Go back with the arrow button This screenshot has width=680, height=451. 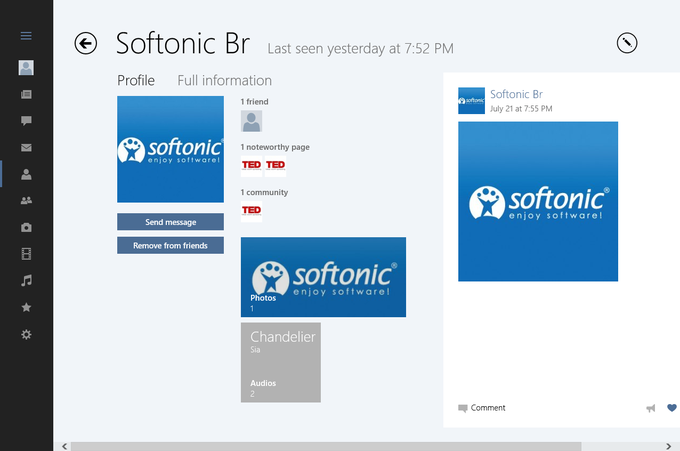coord(85,43)
